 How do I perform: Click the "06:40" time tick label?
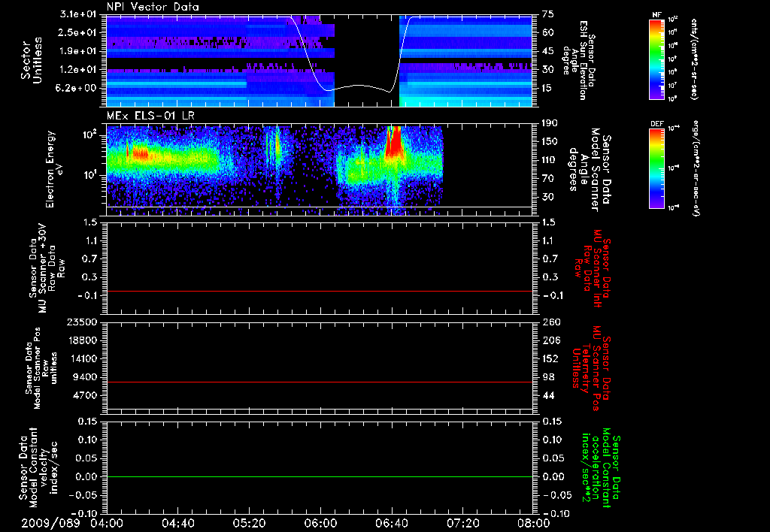391,523
